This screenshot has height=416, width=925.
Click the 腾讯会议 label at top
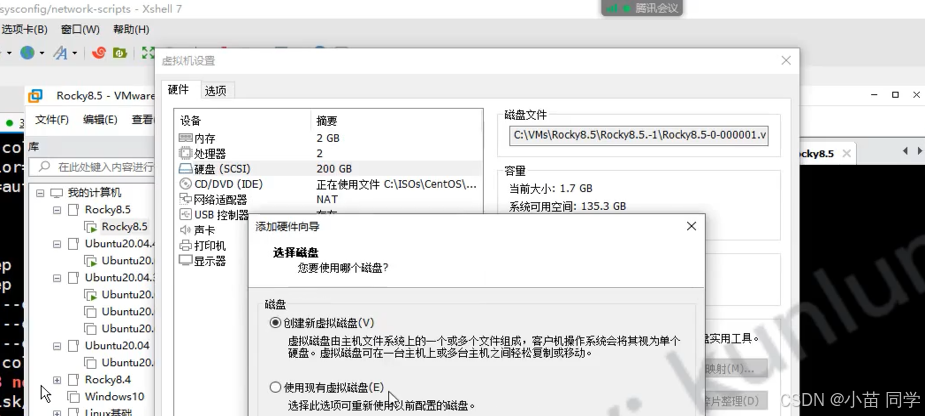coord(657,8)
